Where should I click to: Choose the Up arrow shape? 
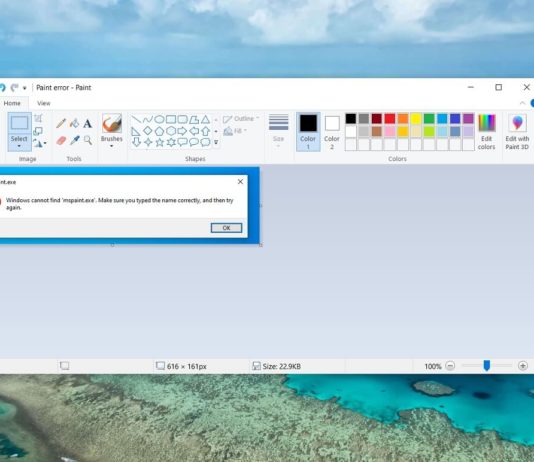[205, 131]
